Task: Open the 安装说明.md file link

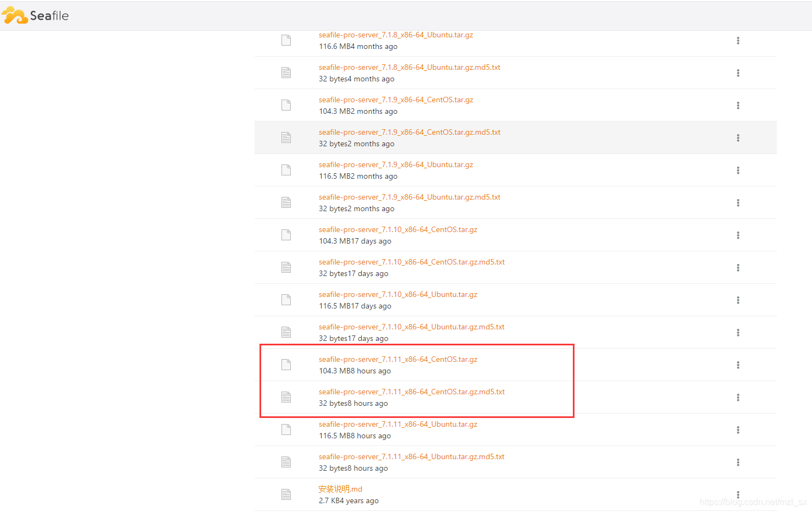Action: (x=340, y=489)
